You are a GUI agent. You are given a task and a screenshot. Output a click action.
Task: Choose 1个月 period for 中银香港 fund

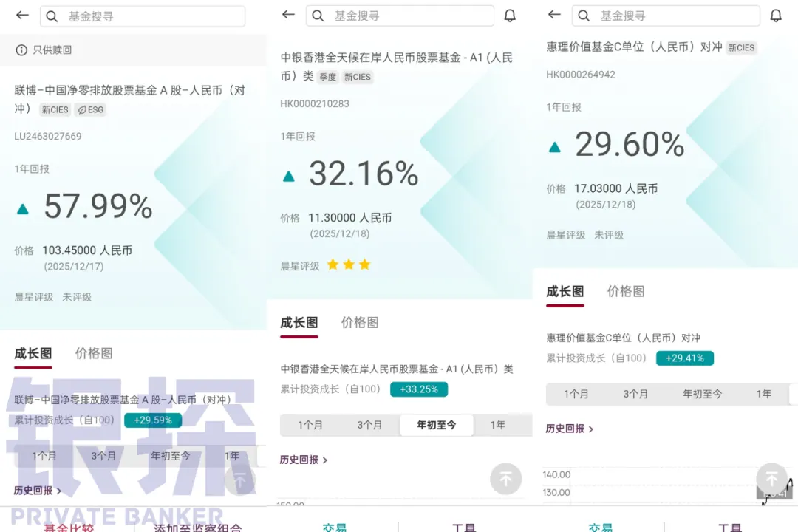[x=310, y=425]
